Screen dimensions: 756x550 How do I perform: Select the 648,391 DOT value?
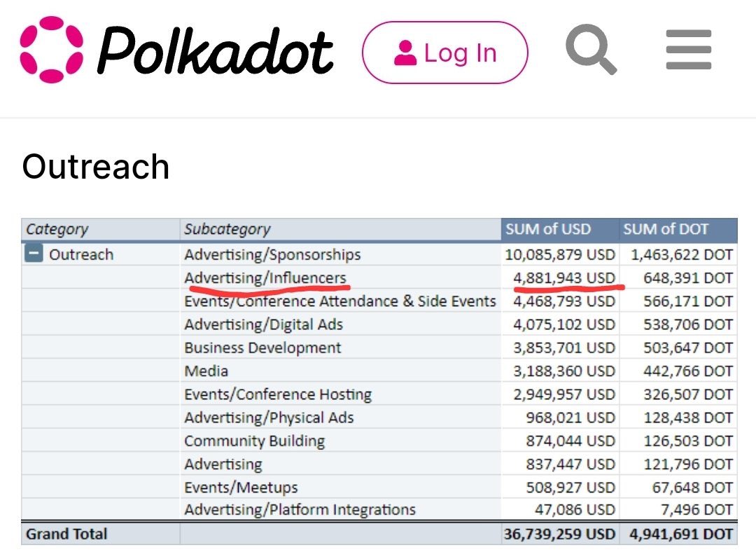point(688,278)
